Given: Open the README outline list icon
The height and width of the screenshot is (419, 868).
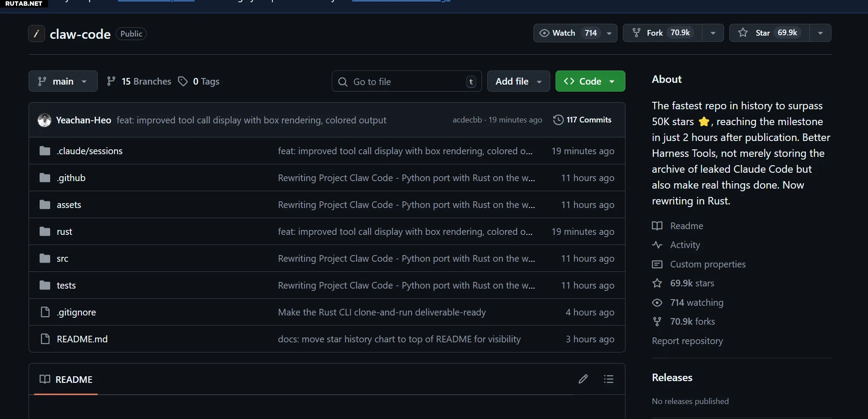Looking at the screenshot, I should click(608, 379).
